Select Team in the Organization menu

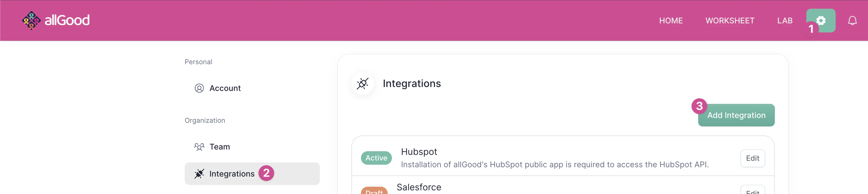click(252, 147)
